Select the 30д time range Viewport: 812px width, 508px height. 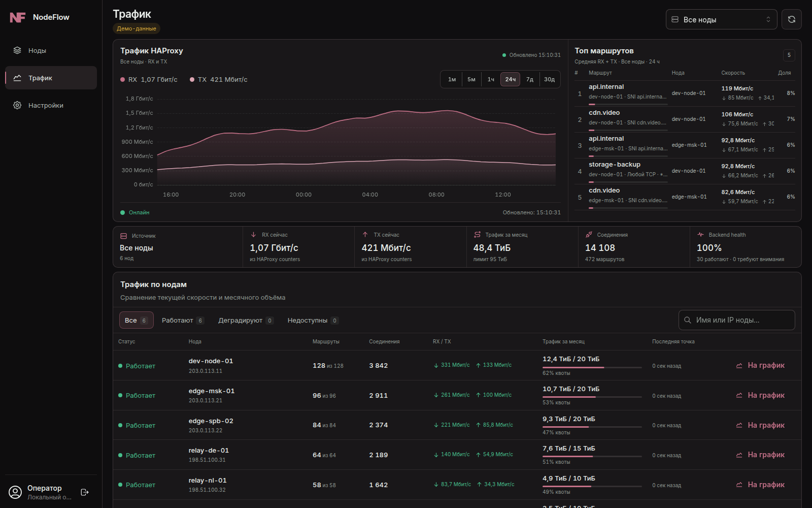[549, 79]
